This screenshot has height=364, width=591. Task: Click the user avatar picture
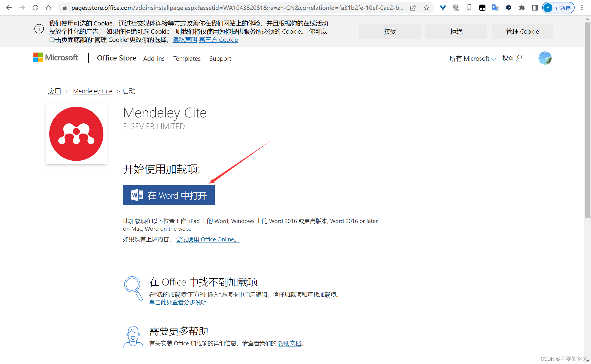coord(545,58)
